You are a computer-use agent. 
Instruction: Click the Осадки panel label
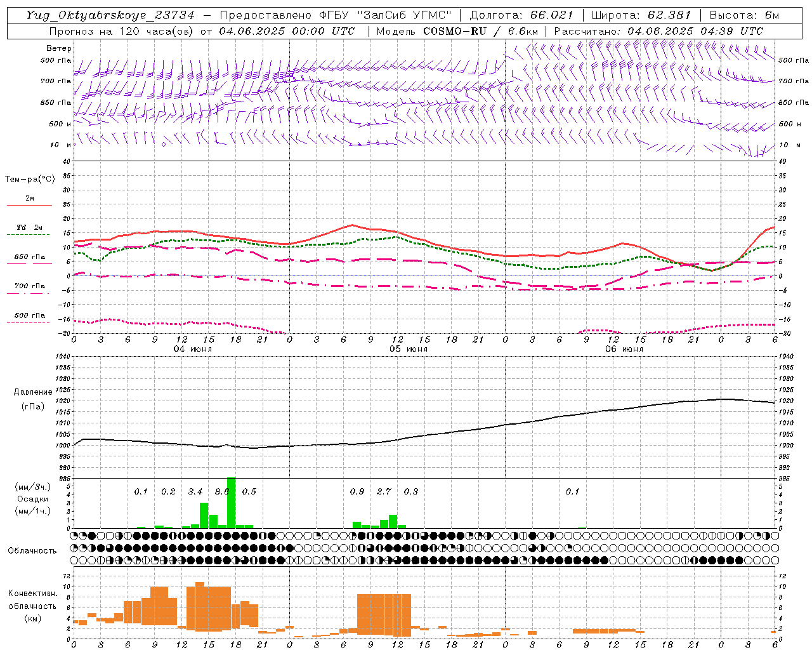[32, 499]
